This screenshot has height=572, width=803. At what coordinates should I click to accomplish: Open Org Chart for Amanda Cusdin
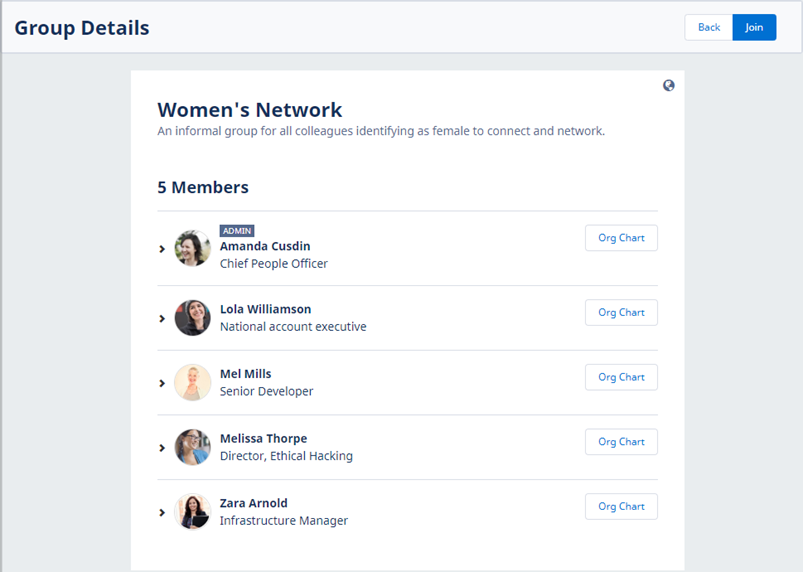pyautogui.click(x=621, y=238)
